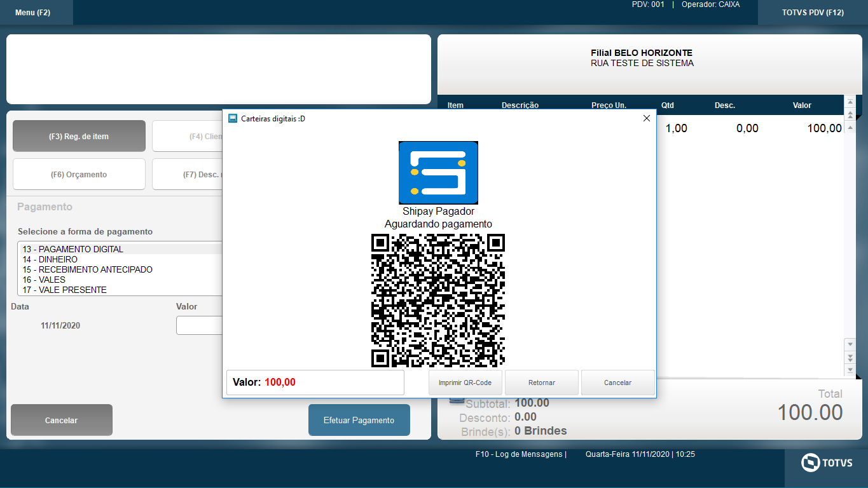
Task: Close the Carteiras digitais dialog
Action: [647, 119]
